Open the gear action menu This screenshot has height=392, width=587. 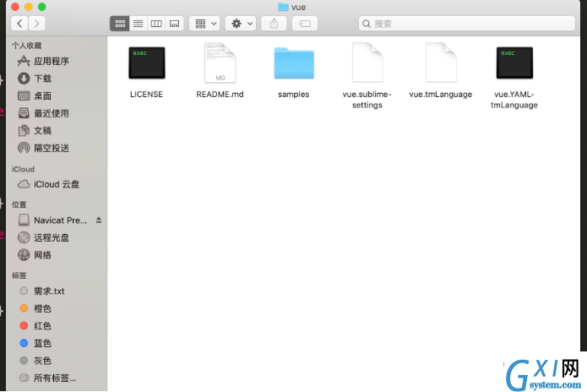(x=241, y=24)
